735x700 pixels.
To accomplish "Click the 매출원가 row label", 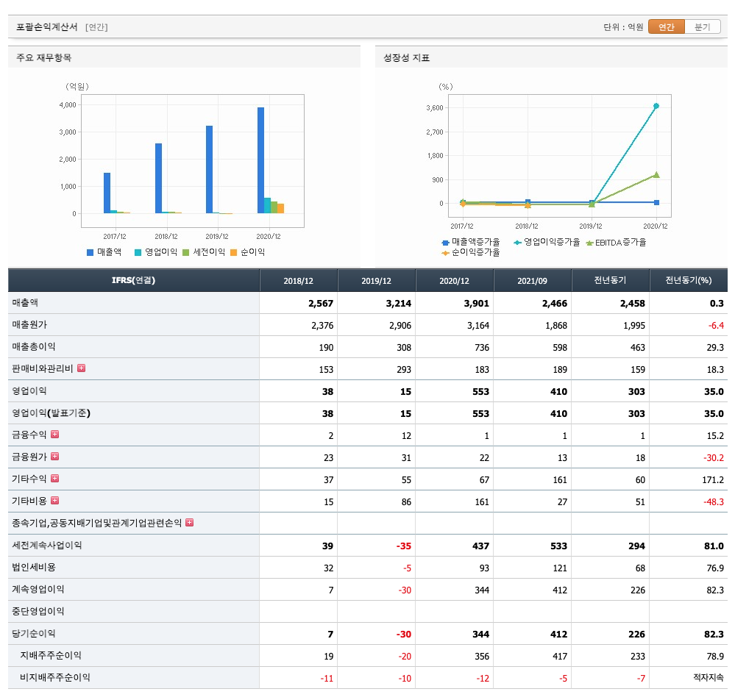I will tap(29, 324).
